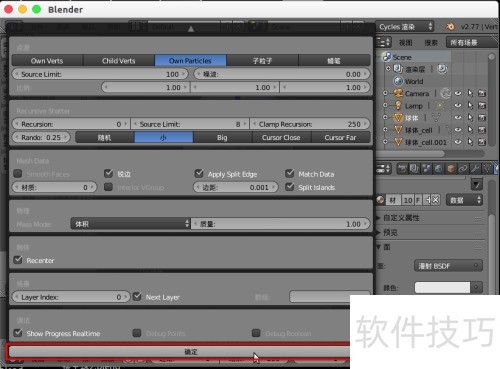Viewport: 500px width, 369px height.
Task: Choose 随机 recursion chance option
Action: [105, 137]
